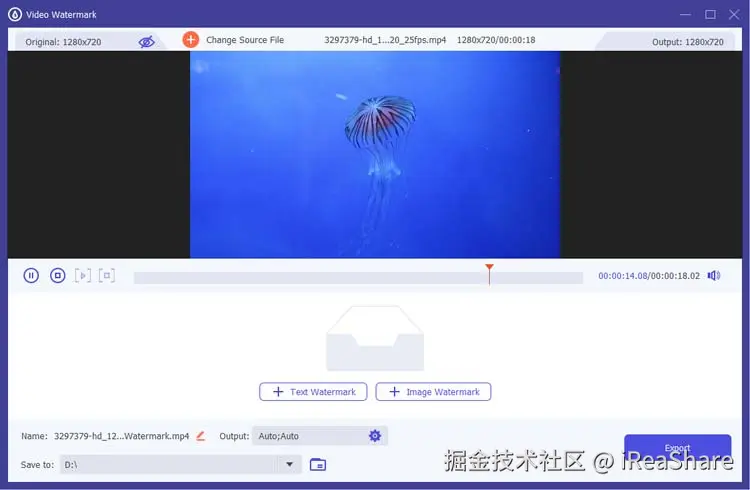Viewport: 750px width, 490px height.
Task: Stop the video playback
Action: (57, 276)
